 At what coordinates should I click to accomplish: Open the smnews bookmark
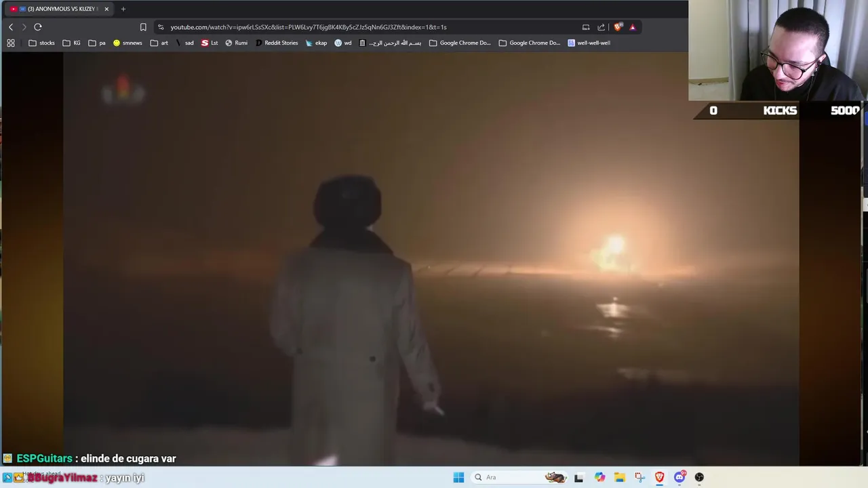[127, 43]
